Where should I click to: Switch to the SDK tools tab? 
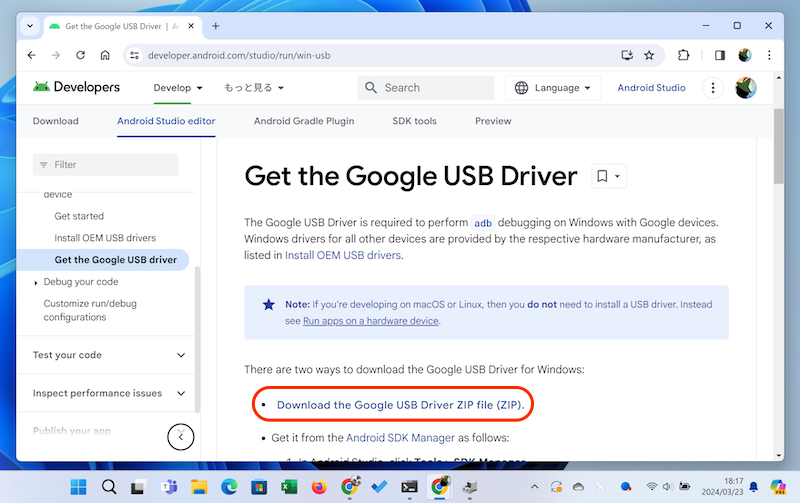click(414, 121)
